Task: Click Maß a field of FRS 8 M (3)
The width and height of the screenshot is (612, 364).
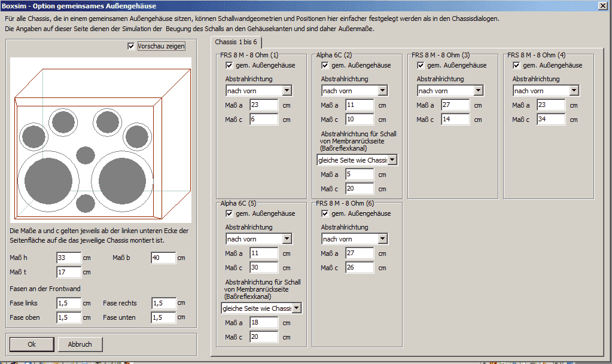Action: pyautogui.click(x=455, y=105)
